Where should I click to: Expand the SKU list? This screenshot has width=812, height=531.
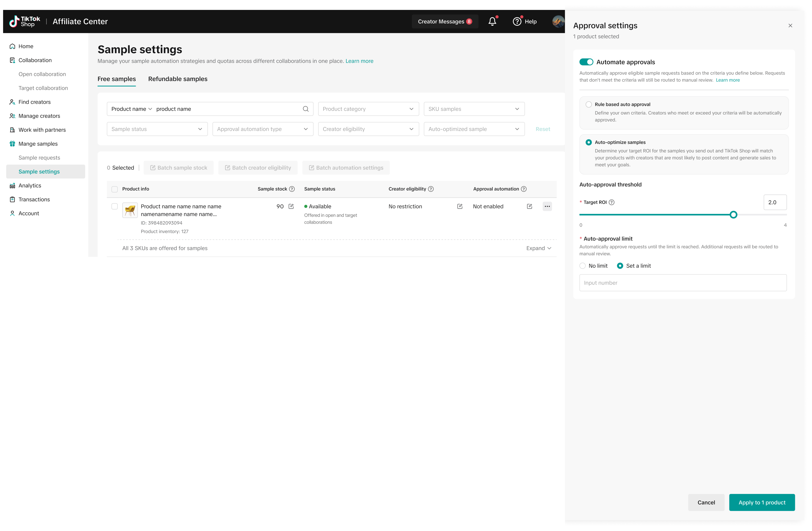(x=539, y=248)
